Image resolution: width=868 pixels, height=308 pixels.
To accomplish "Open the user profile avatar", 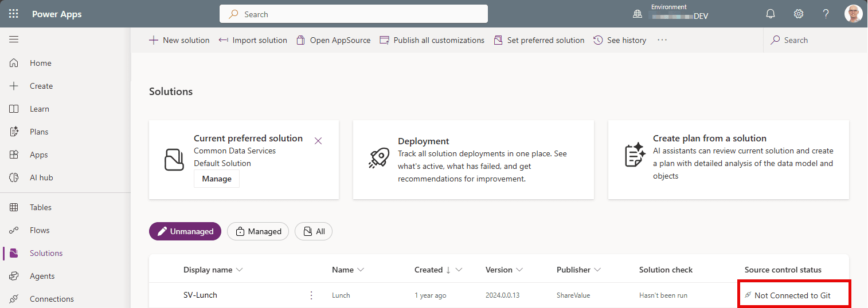I will (853, 14).
